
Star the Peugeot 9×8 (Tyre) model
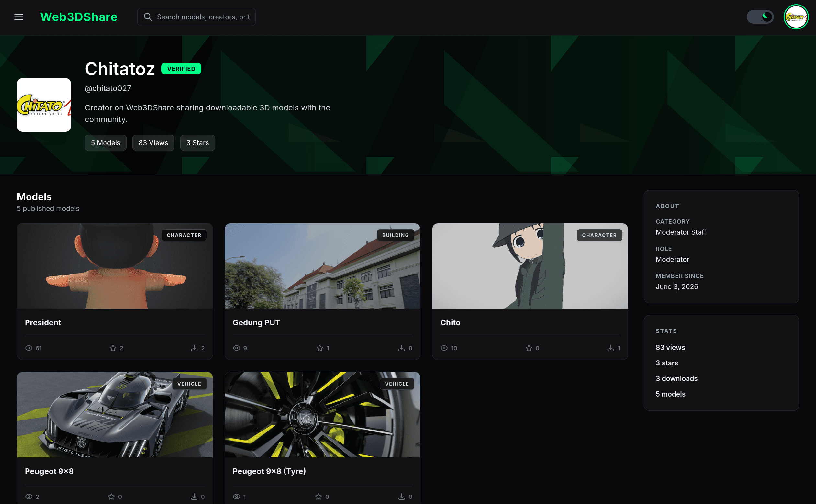pyautogui.click(x=319, y=497)
